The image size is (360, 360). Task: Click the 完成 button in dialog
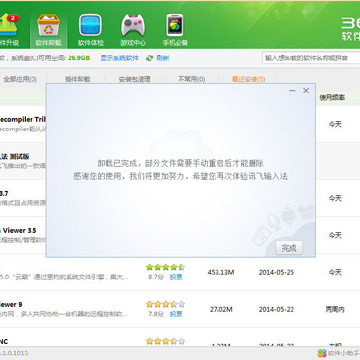289,248
